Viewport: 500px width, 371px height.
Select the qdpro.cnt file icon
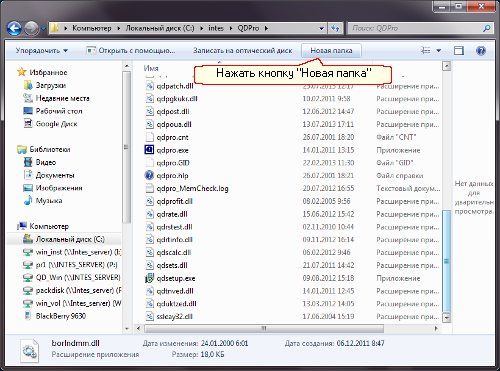[149, 137]
